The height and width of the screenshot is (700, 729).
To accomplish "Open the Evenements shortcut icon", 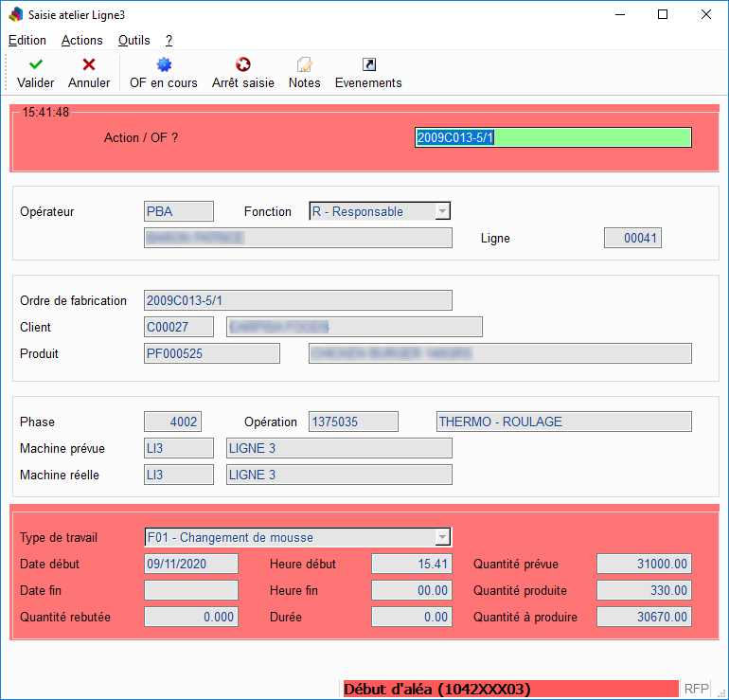I will coord(368,64).
